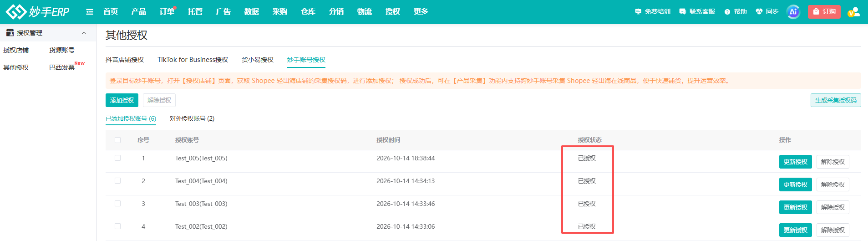Viewport: 868px width, 241px height.
Task: Switch to 抖音店铺授权 tab
Action: pos(125,60)
